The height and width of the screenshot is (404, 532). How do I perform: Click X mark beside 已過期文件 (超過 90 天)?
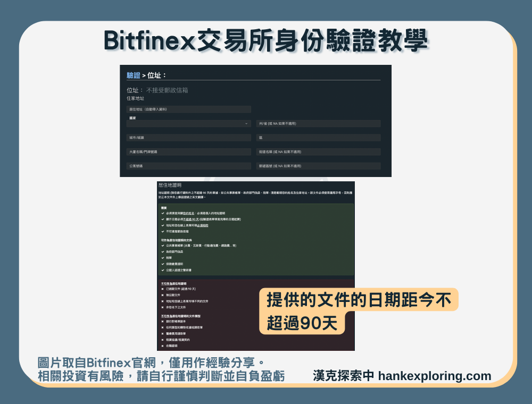[x=162, y=289]
